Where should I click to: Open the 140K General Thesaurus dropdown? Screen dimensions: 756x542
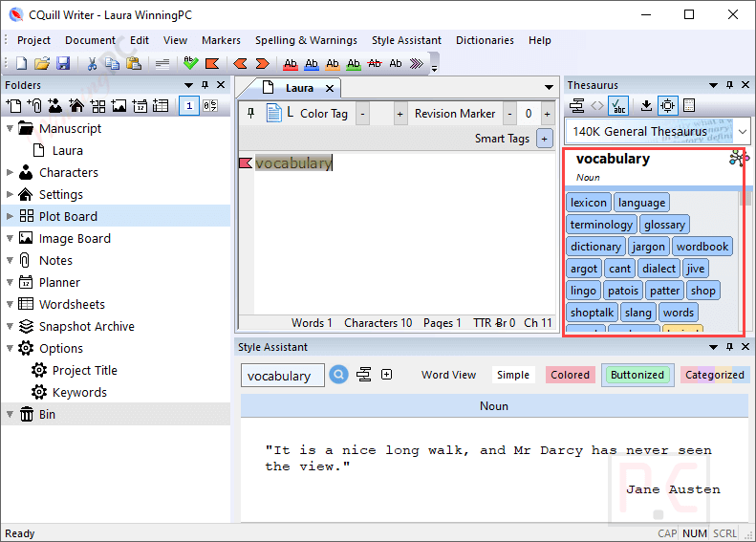pos(743,131)
